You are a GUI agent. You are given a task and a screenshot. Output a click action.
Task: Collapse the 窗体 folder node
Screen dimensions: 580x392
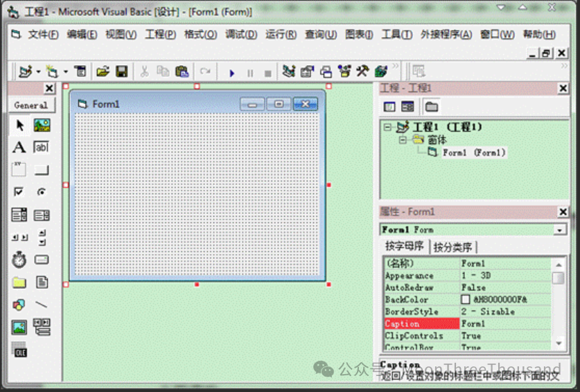point(403,140)
